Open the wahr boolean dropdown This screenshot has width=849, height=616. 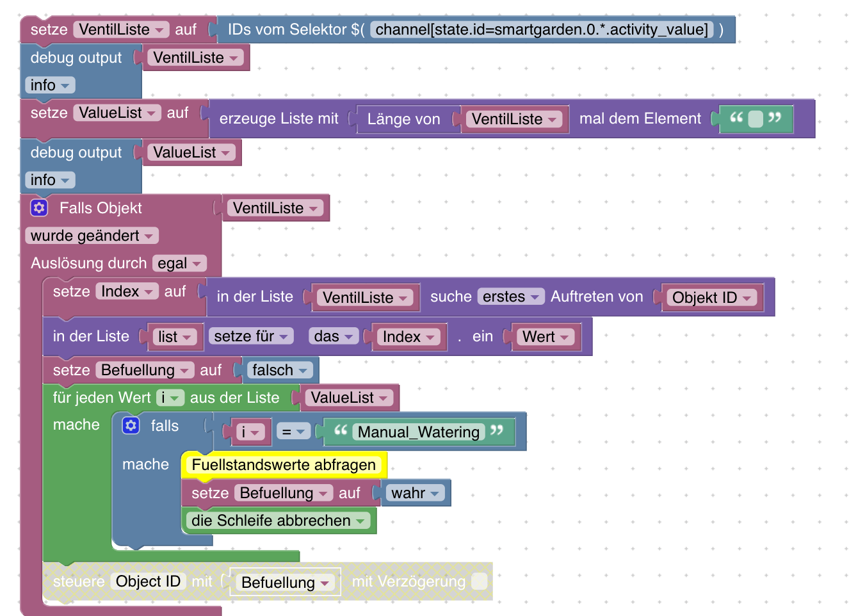[416, 493]
